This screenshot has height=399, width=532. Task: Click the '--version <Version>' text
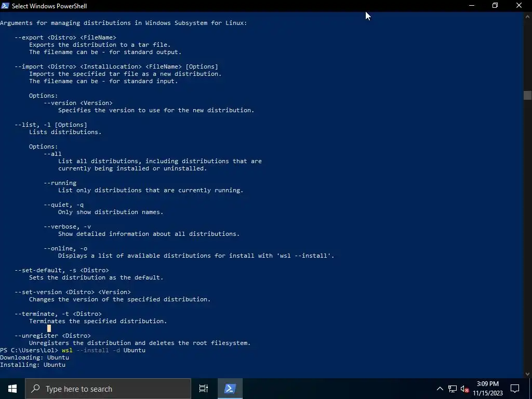pyautogui.click(x=78, y=103)
